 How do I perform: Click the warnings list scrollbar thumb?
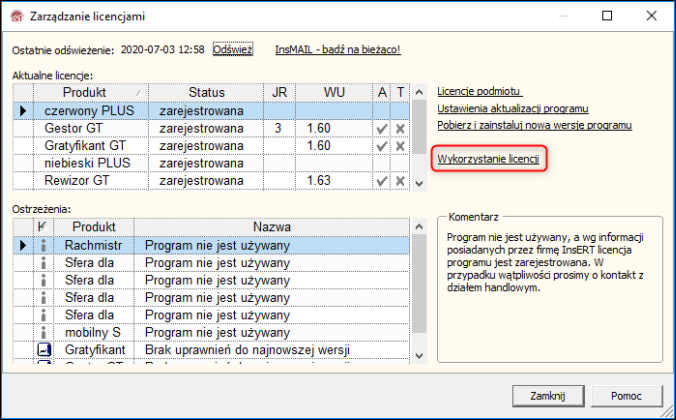coord(419,284)
